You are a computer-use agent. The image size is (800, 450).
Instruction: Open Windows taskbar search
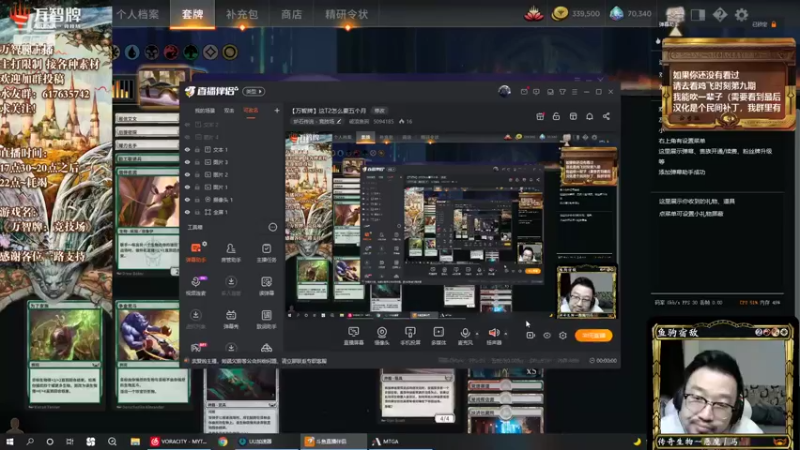point(30,441)
